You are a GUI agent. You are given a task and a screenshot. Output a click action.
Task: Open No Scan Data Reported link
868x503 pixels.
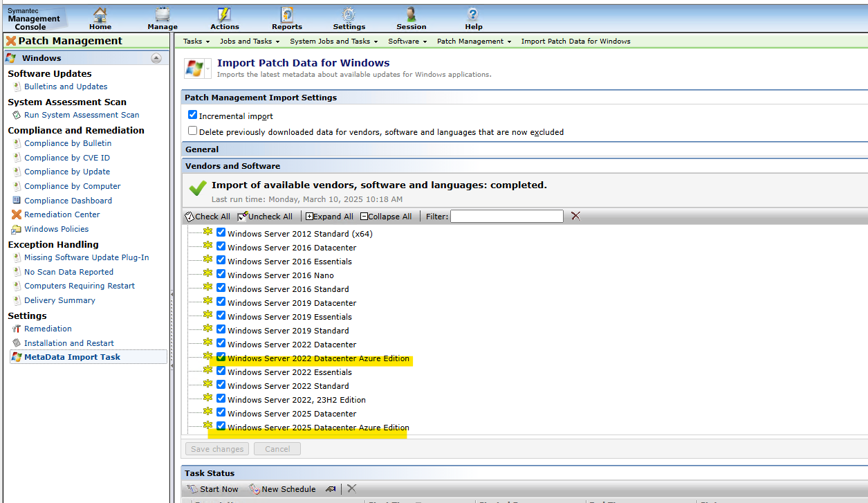[68, 272]
